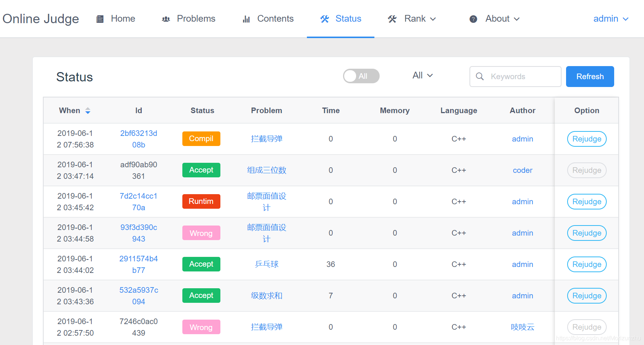The height and width of the screenshot is (345, 644).
Task: Open the Contents menu
Action: pyautogui.click(x=268, y=19)
